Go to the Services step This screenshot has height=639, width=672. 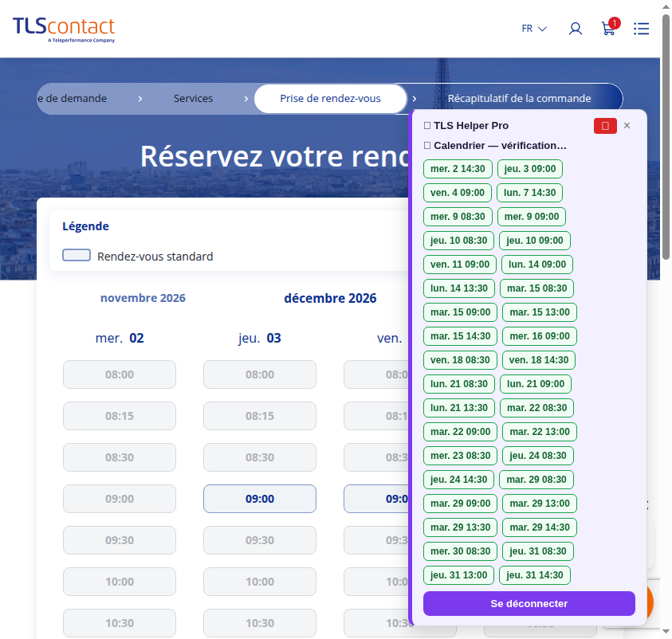(x=193, y=99)
